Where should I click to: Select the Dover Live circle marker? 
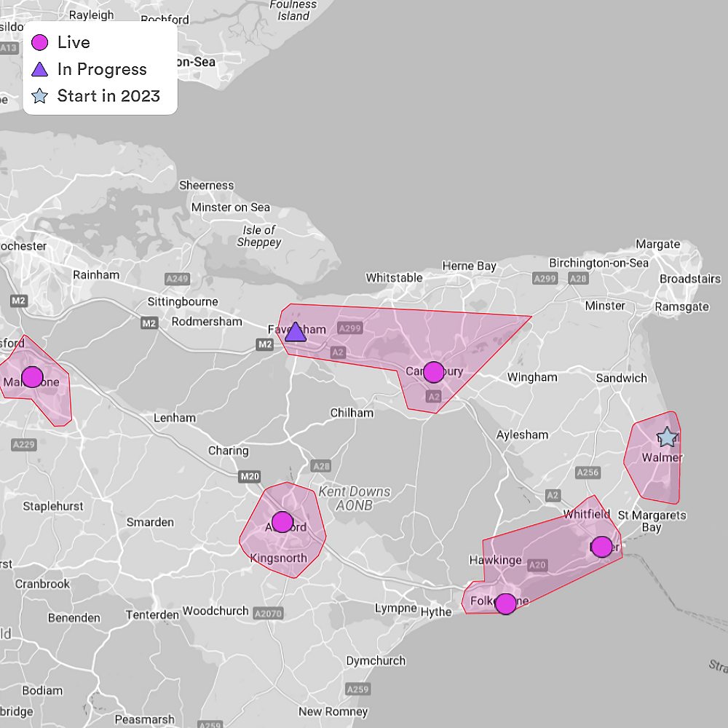601,547
